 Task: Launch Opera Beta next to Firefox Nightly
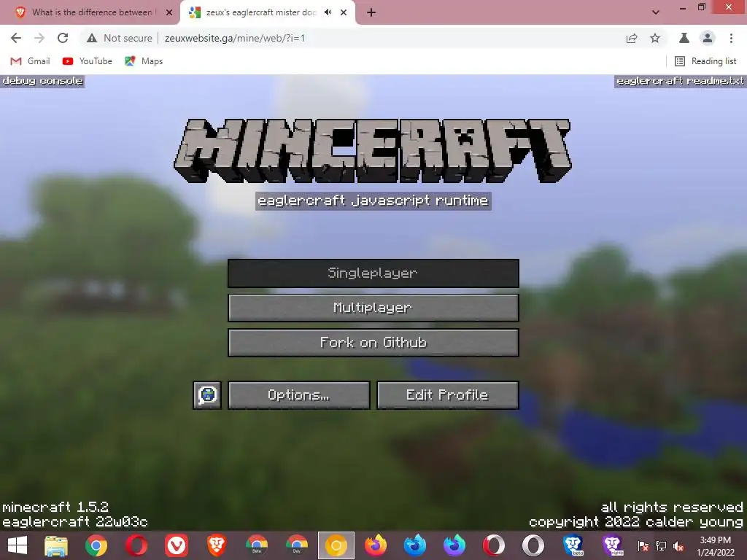click(x=494, y=545)
